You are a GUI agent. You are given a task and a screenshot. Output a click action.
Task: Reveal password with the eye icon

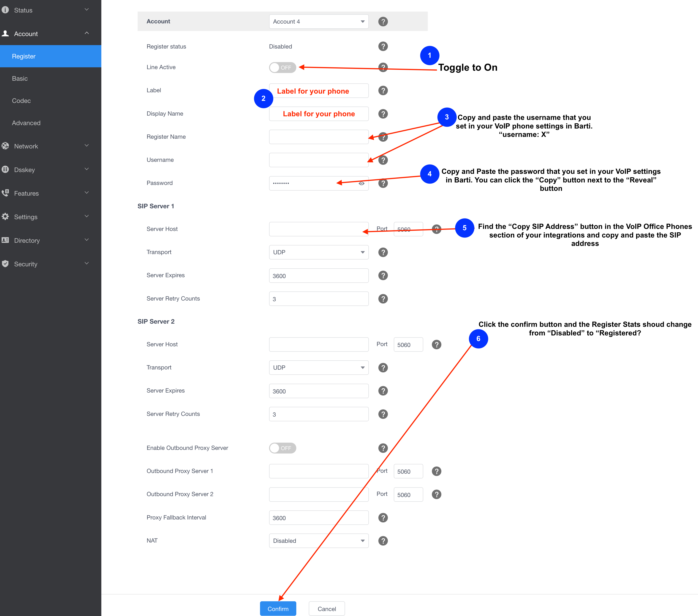[361, 183]
